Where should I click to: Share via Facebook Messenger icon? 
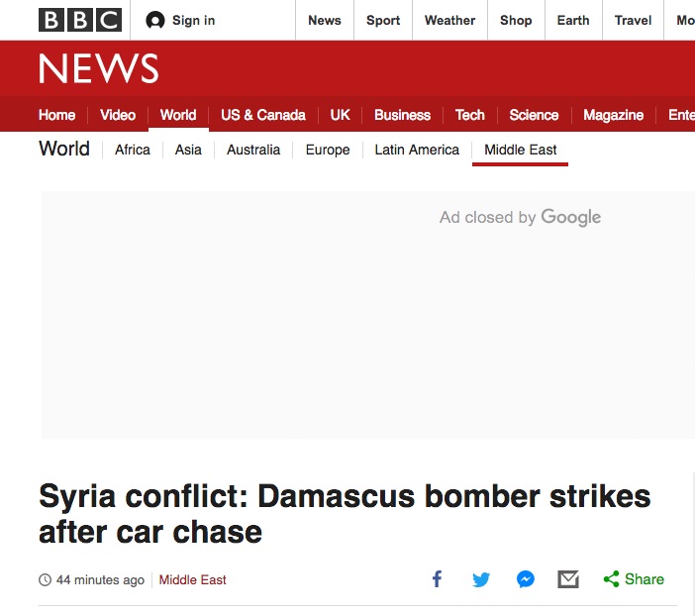point(526,579)
